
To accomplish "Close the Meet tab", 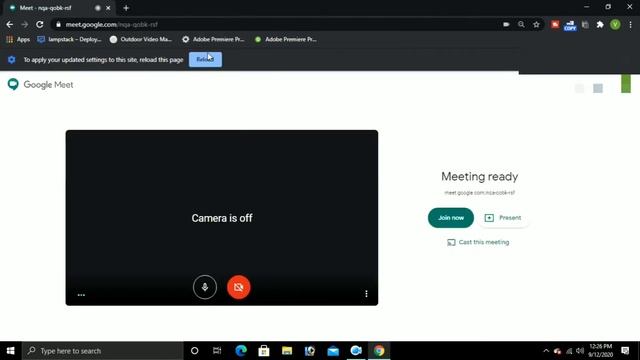I will point(108,8).
